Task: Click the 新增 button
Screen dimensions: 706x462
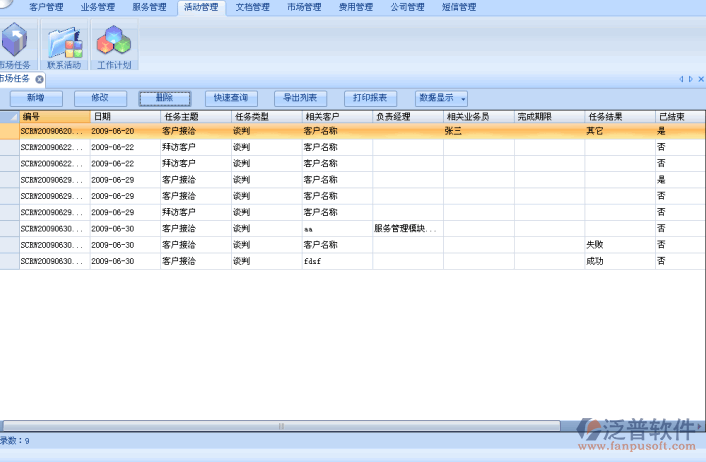Action: [35, 98]
